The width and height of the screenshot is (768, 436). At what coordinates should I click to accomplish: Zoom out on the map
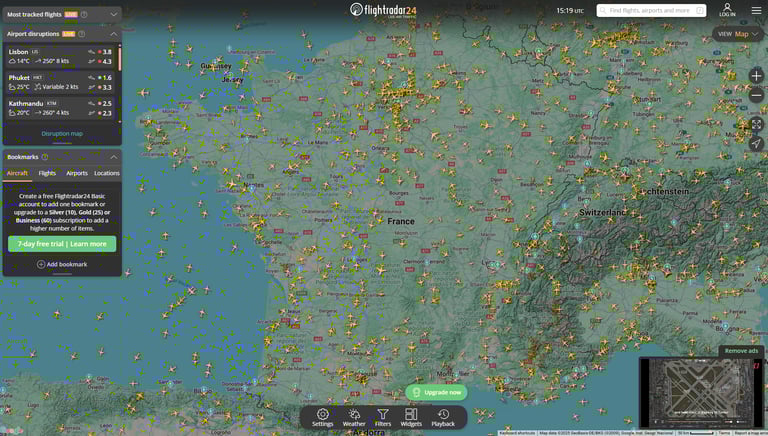pyautogui.click(x=756, y=96)
